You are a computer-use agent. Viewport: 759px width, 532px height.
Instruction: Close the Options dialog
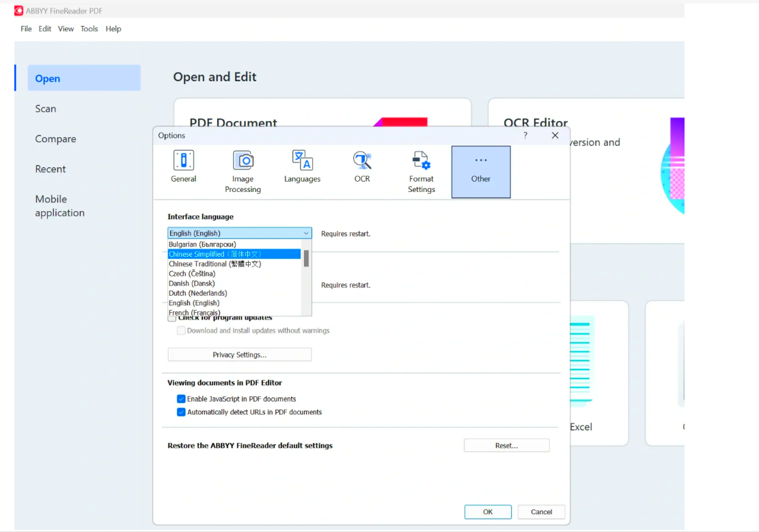[x=555, y=135]
